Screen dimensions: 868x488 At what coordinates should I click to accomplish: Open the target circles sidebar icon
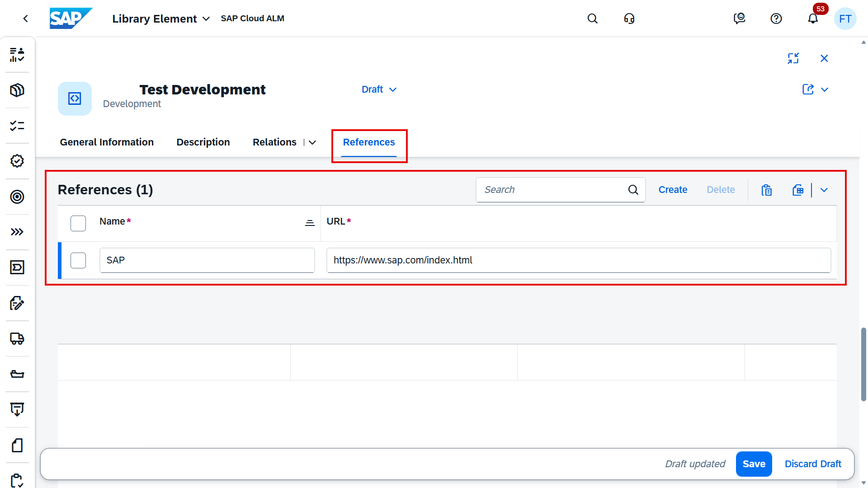17,197
